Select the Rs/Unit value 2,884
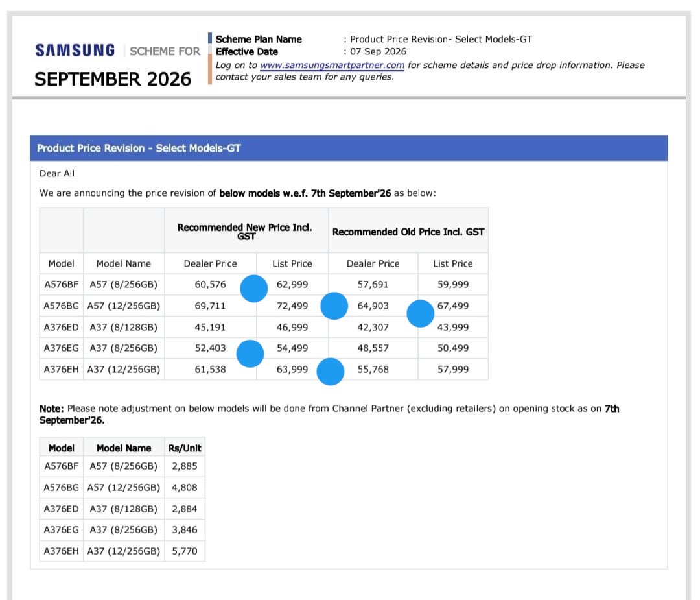The height and width of the screenshot is (600, 700). click(184, 509)
